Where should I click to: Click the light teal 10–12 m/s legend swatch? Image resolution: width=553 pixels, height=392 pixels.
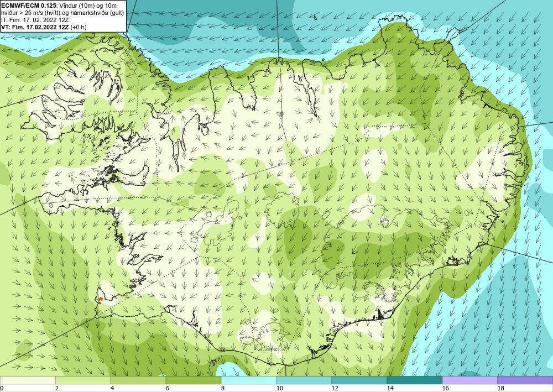coord(304,380)
